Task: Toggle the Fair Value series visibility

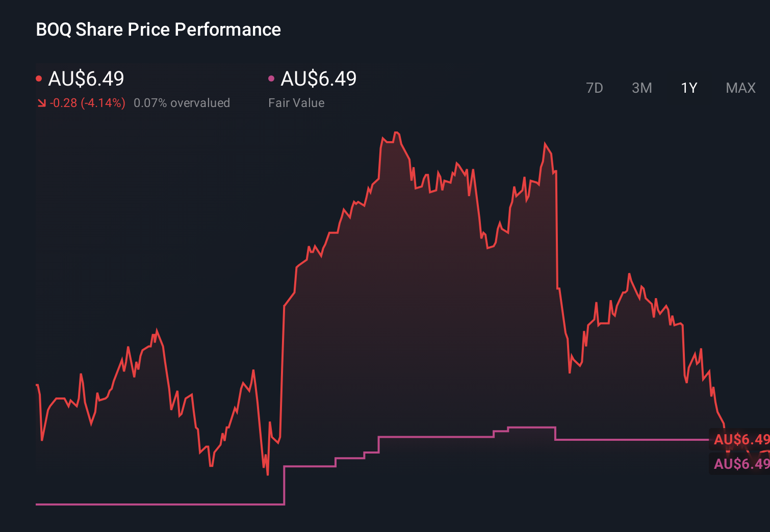Action: [318, 77]
